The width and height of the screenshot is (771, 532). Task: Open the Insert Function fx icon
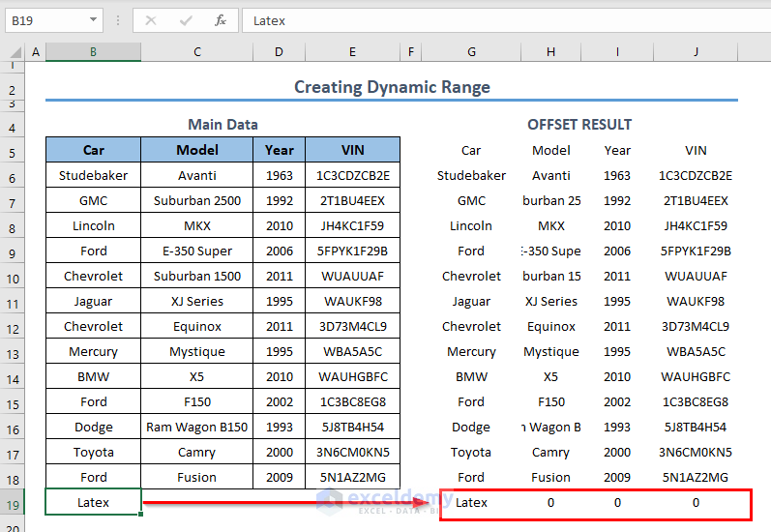point(221,20)
